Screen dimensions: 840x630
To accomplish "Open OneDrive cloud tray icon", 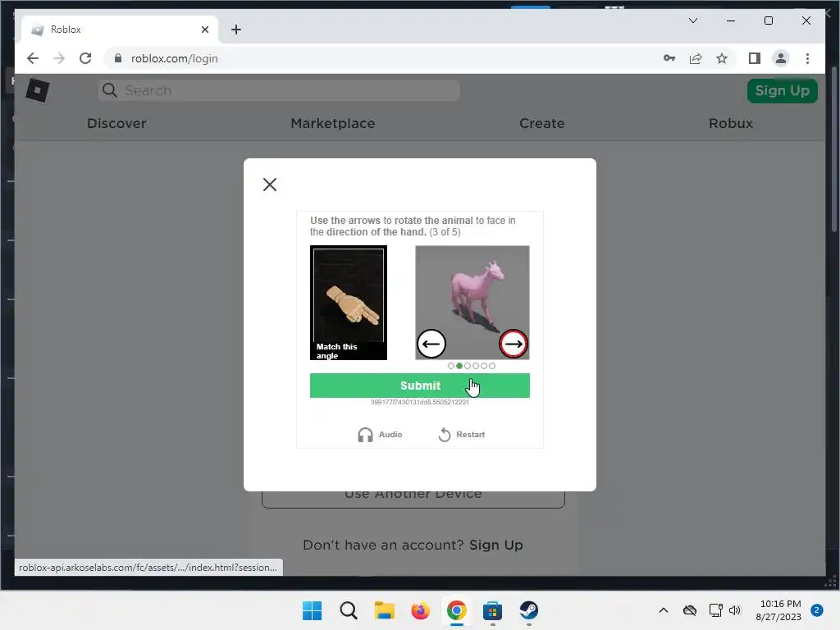I will pos(689,610).
